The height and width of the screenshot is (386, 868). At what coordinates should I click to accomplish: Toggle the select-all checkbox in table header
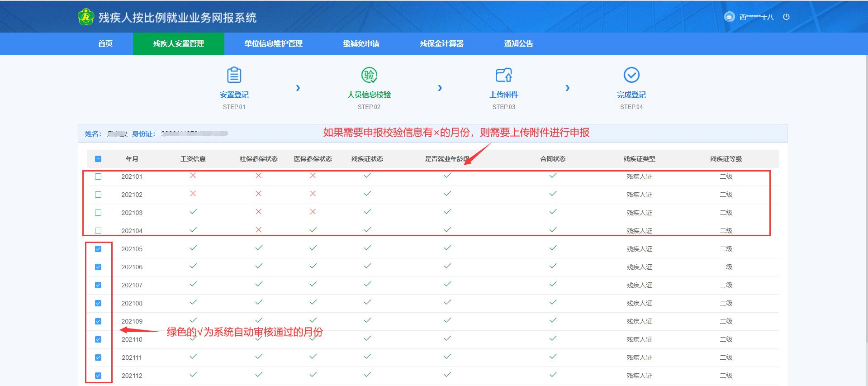tap(98, 159)
